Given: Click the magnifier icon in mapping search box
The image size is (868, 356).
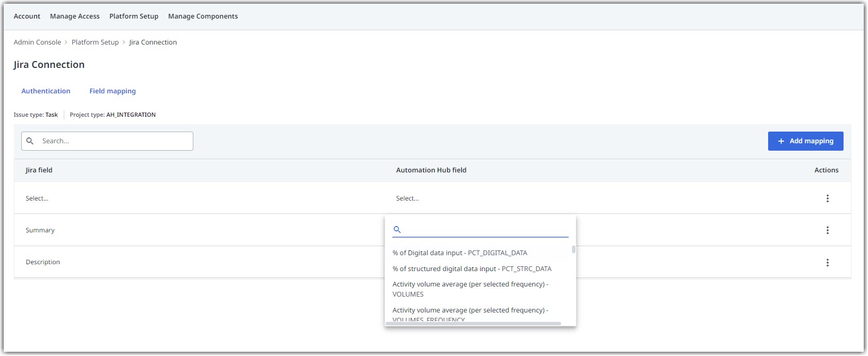Looking at the screenshot, I should [x=30, y=141].
